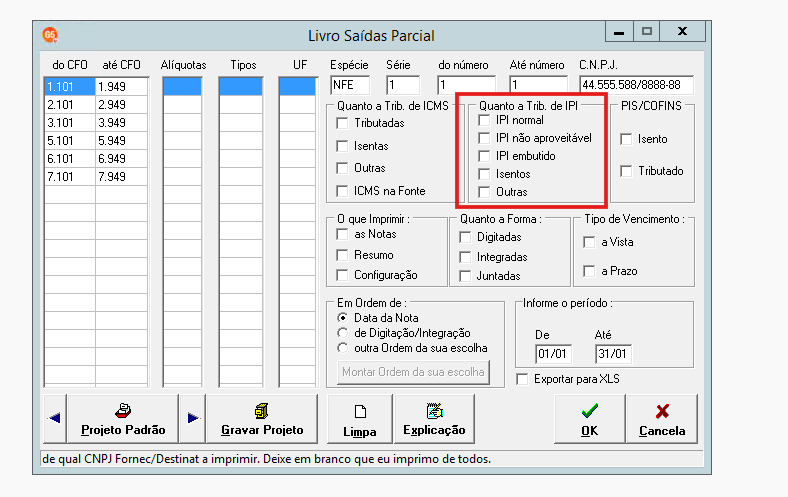Viewport: 788px width, 497px height.
Task: Select the CFO cell 2.101
Action: coord(70,105)
